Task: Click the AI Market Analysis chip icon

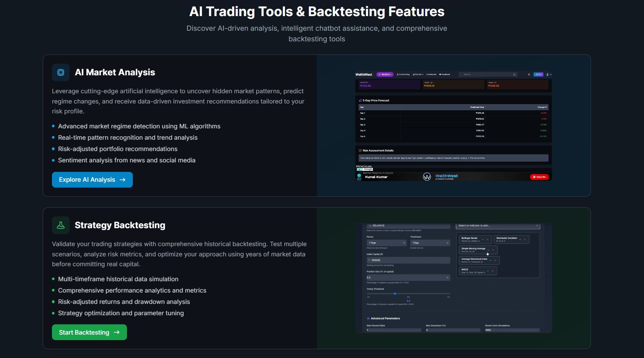Action: [x=61, y=72]
